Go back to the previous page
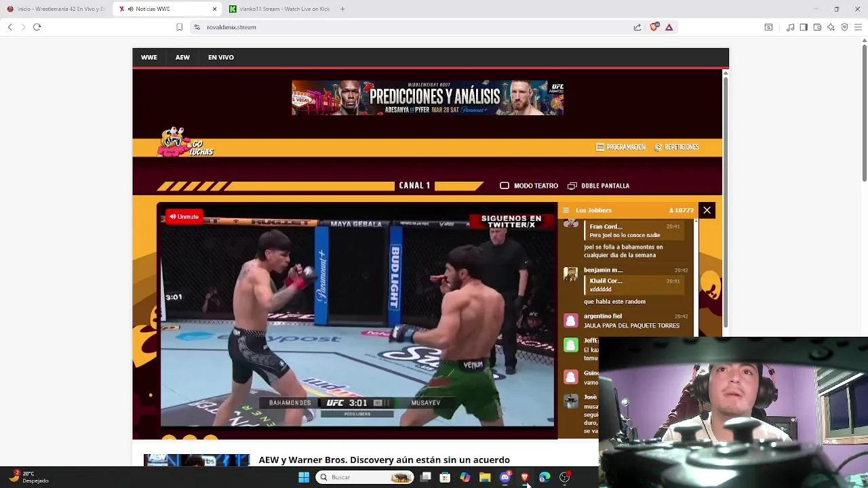The image size is (868, 488). 9,27
